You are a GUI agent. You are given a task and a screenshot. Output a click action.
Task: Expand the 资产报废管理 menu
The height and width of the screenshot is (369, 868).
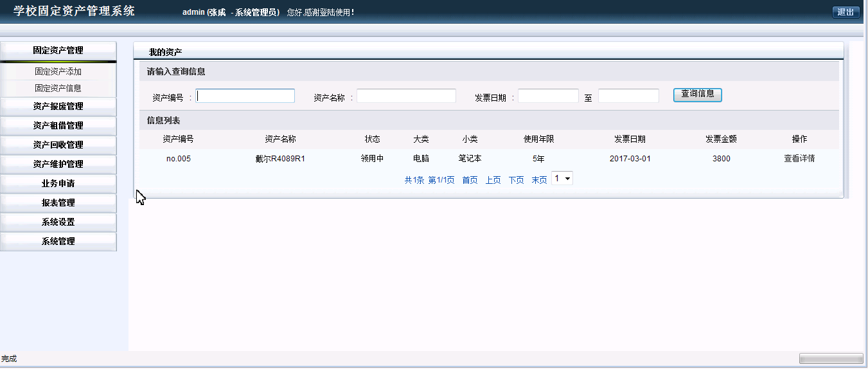pos(58,106)
